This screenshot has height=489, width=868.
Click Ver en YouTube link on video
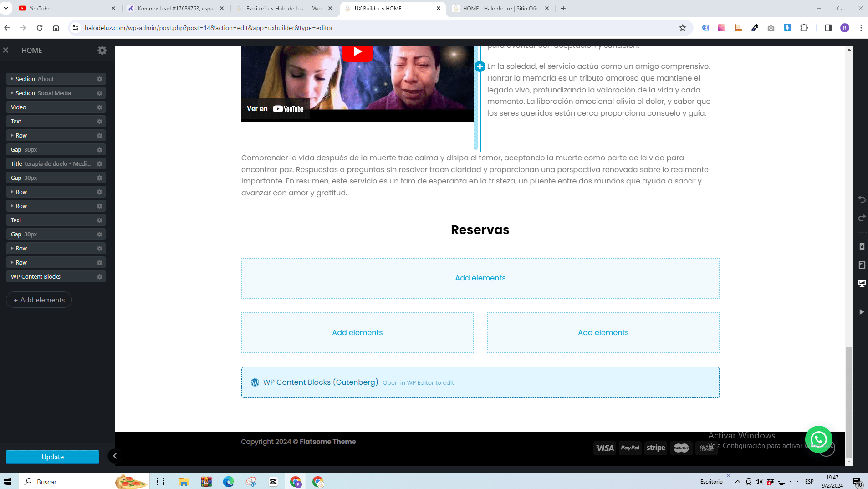point(275,109)
